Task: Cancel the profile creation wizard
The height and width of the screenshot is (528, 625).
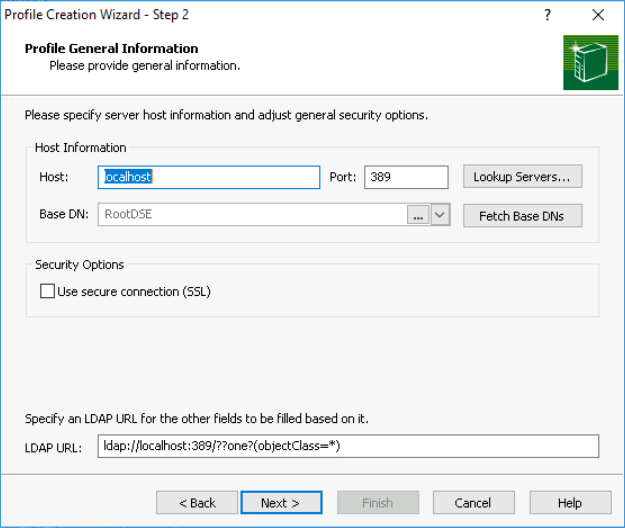Action: coord(474,503)
